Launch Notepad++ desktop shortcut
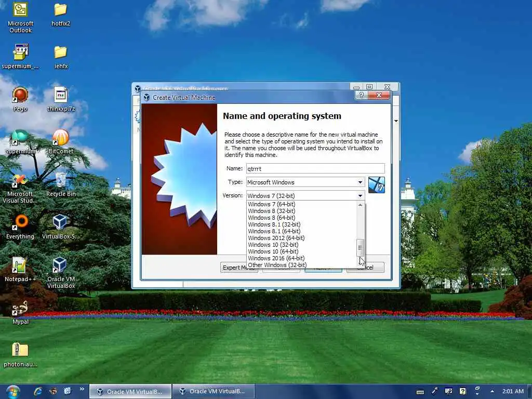This screenshot has width=532, height=399. tap(20, 270)
